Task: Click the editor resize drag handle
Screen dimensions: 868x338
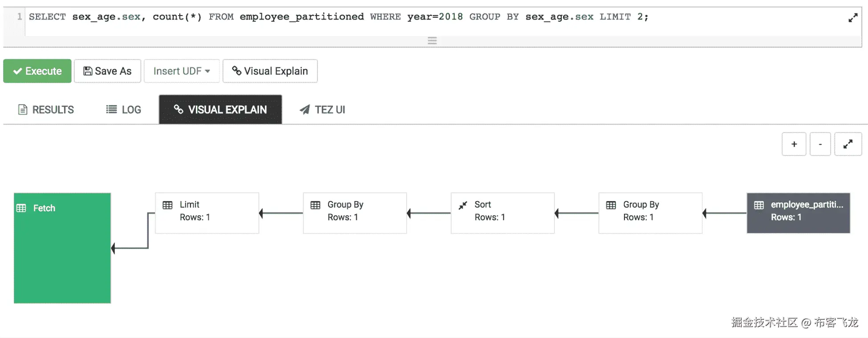Action: click(432, 41)
